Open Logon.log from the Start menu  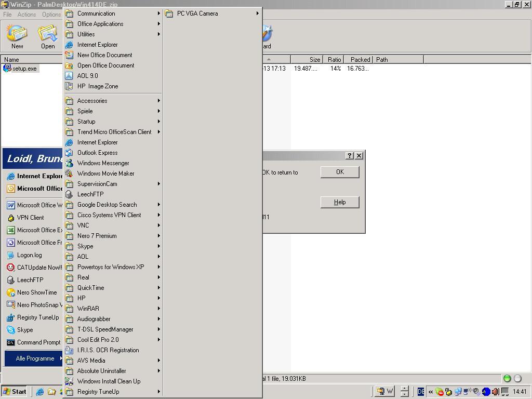coord(34,255)
